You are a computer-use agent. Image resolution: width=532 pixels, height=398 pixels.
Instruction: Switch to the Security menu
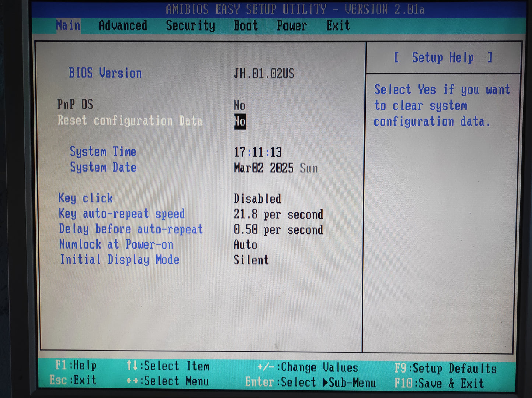pyautogui.click(x=190, y=25)
